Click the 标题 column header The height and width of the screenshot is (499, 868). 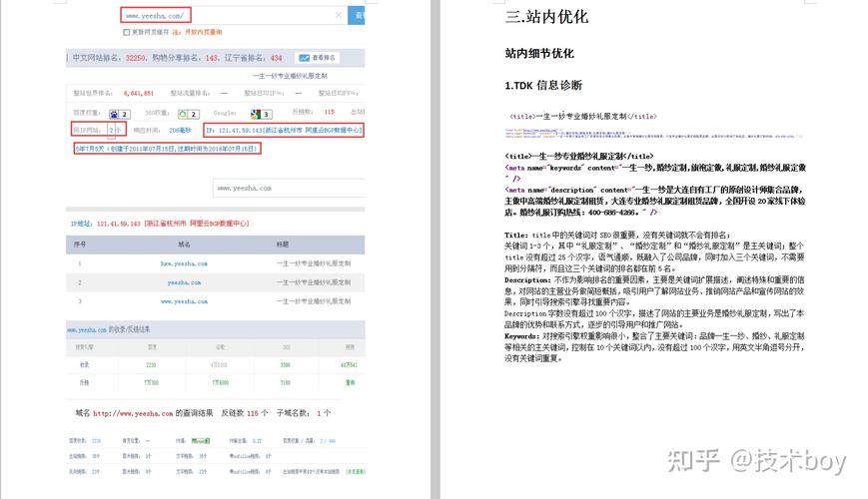click(283, 244)
